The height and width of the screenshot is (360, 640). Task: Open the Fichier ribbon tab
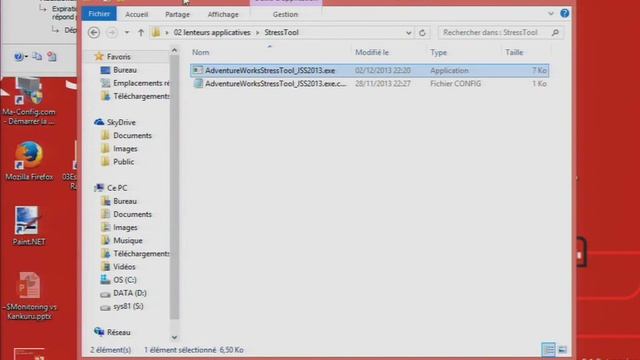99,14
